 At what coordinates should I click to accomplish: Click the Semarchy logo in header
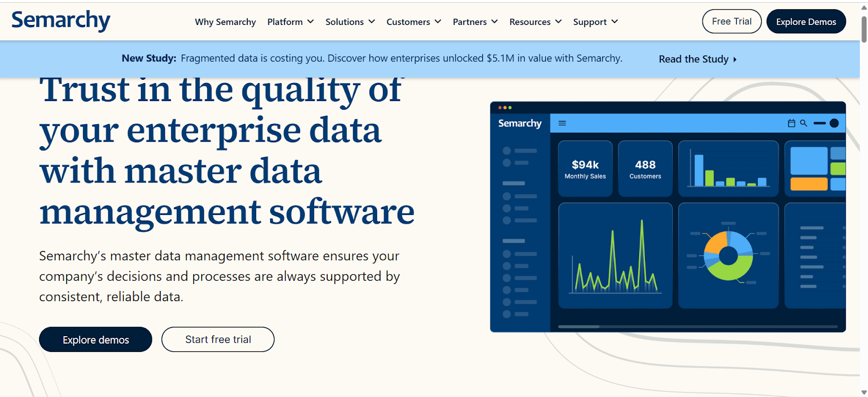coord(61,20)
